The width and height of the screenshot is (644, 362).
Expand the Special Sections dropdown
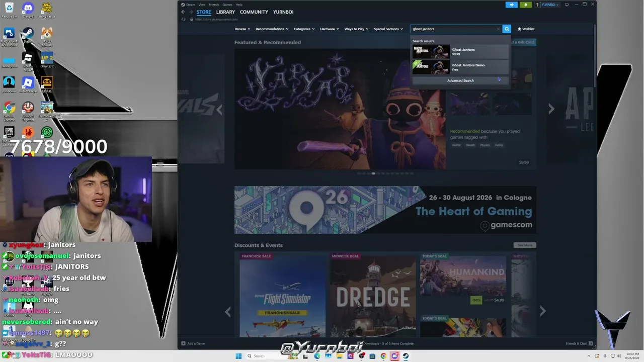[x=388, y=29]
